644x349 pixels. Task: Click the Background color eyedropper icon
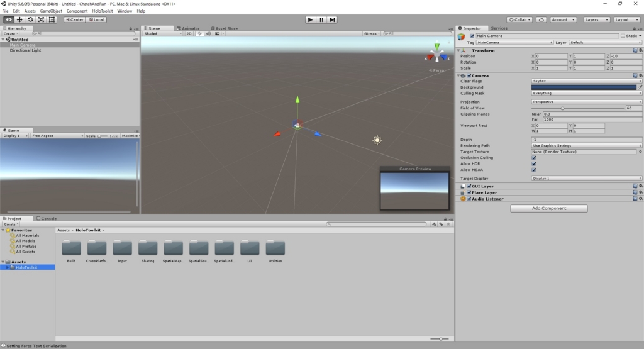(640, 87)
